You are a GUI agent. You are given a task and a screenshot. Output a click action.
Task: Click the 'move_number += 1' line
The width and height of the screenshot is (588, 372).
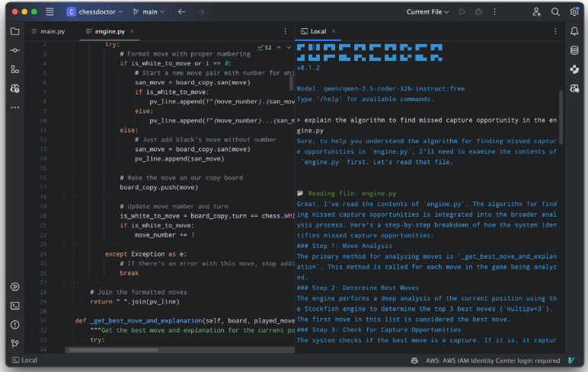[x=165, y=235]
